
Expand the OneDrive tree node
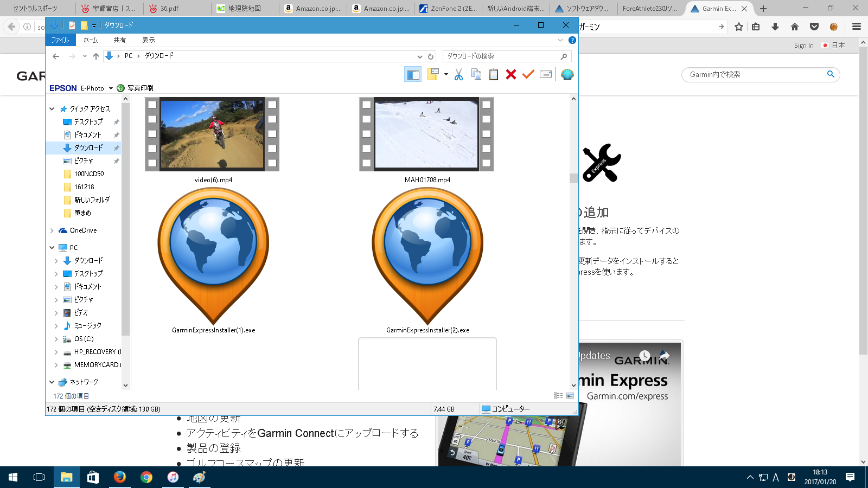click(x=52, y=230)
